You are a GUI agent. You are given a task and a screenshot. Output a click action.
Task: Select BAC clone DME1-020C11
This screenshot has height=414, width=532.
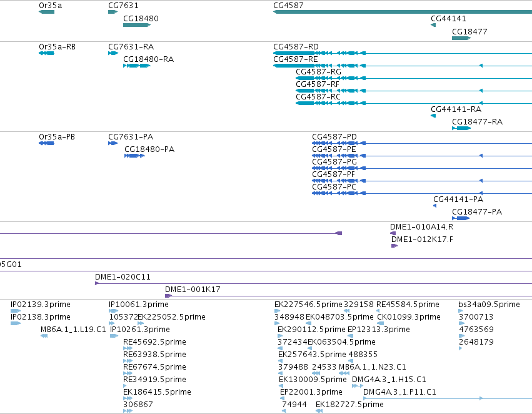click(x=313, y=283)
